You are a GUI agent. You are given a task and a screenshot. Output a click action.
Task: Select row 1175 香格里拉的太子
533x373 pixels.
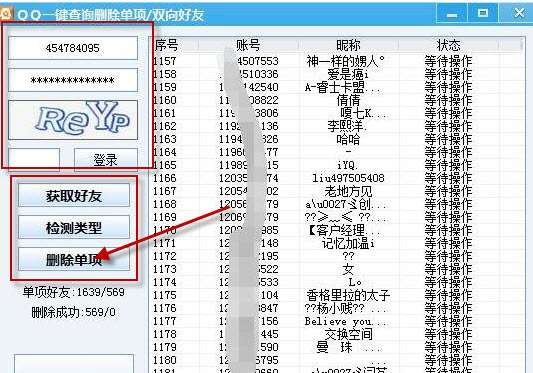click(337, 295)
